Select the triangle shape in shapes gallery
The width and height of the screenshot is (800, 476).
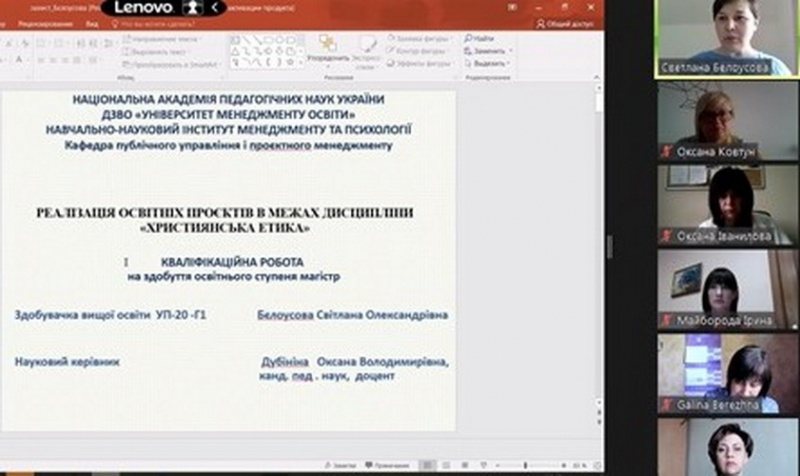[x=235, y=51]
